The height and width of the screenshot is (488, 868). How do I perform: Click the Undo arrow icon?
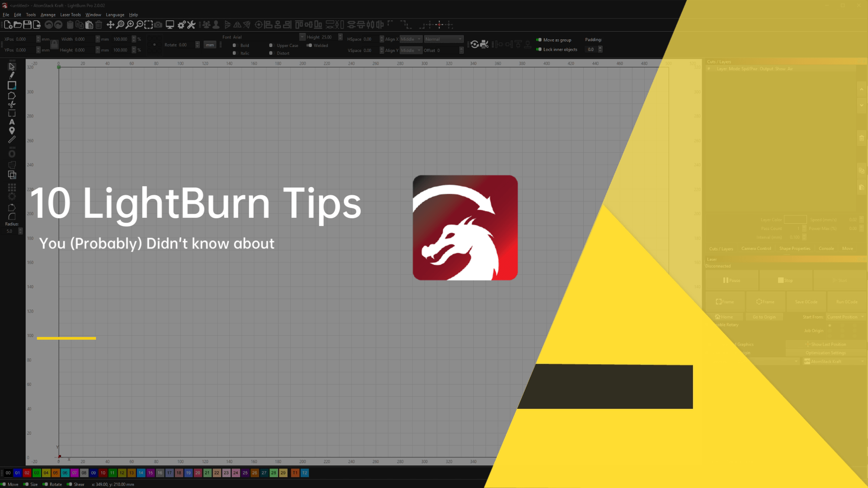(x=49, y=25)
